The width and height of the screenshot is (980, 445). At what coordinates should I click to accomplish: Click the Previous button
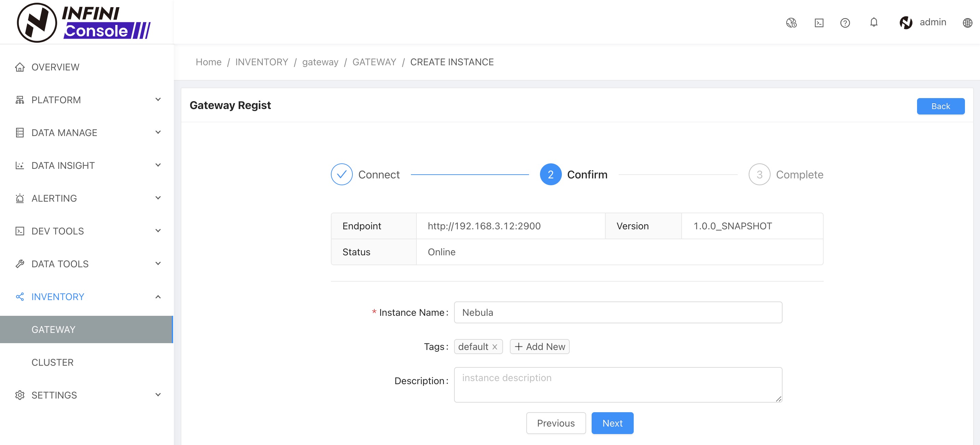pyautogui.click(x=555, y=423)
